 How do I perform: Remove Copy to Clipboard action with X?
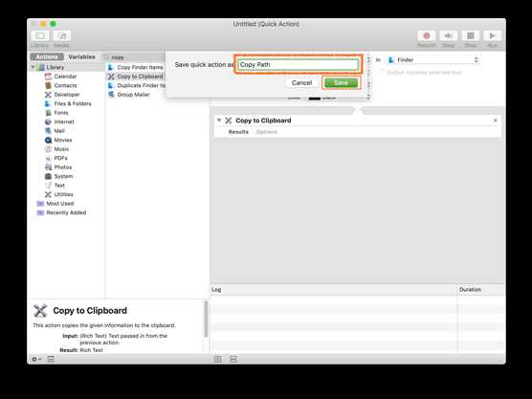pos(495,121)
